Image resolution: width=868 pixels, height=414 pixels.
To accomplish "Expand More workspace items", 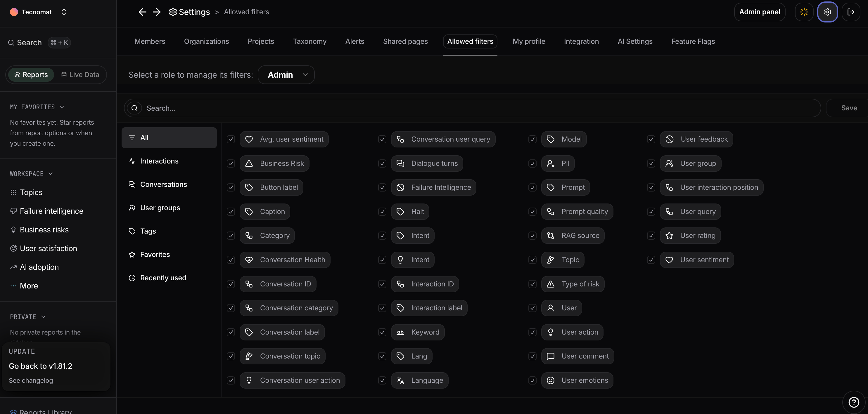I will tap(24, 286).
